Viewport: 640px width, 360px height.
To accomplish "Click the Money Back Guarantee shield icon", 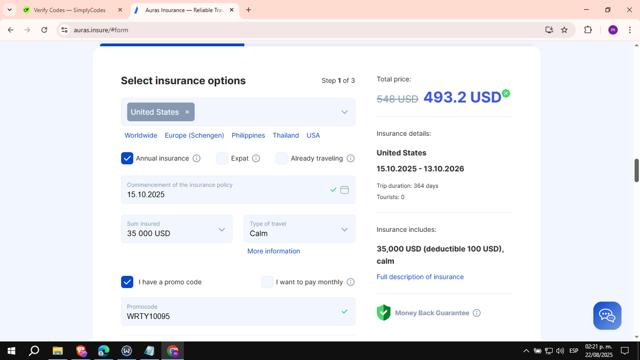I will (384, 313).
